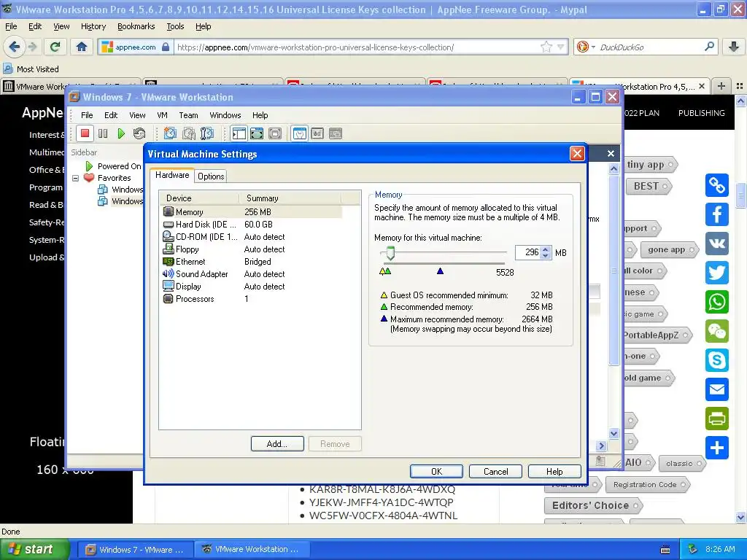Screen dimensions: 747x560
Task: Click the Full Screen icon in VMware toolbar
Action: (257, 134)
